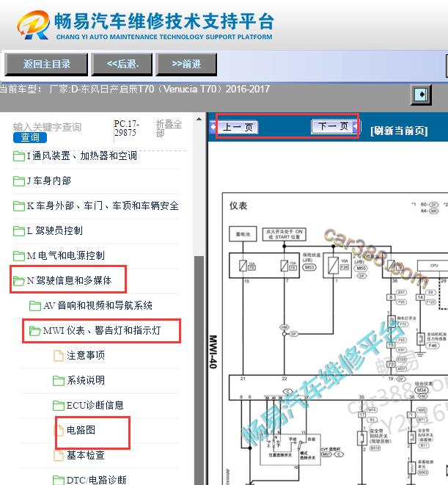Viewport: 448px width, 485px height.
Task: Expand the 系统说明 tree item
Action: pyautogui.click(x=86, y=381)
